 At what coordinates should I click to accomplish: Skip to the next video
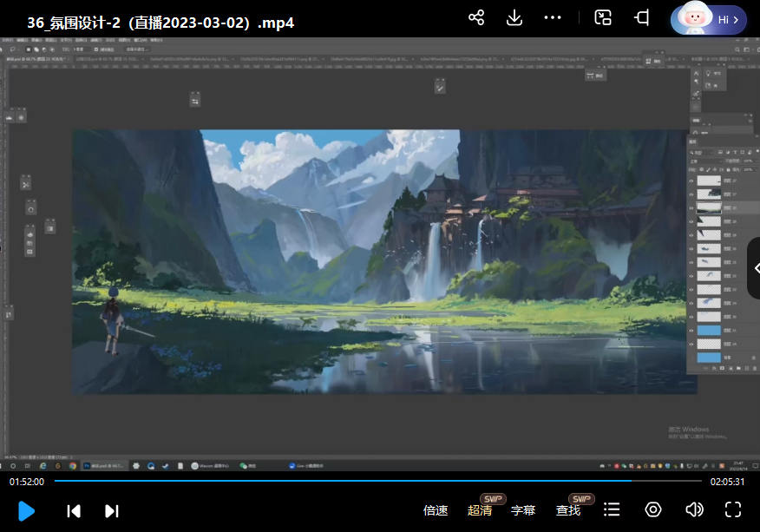tap(111, 511)
